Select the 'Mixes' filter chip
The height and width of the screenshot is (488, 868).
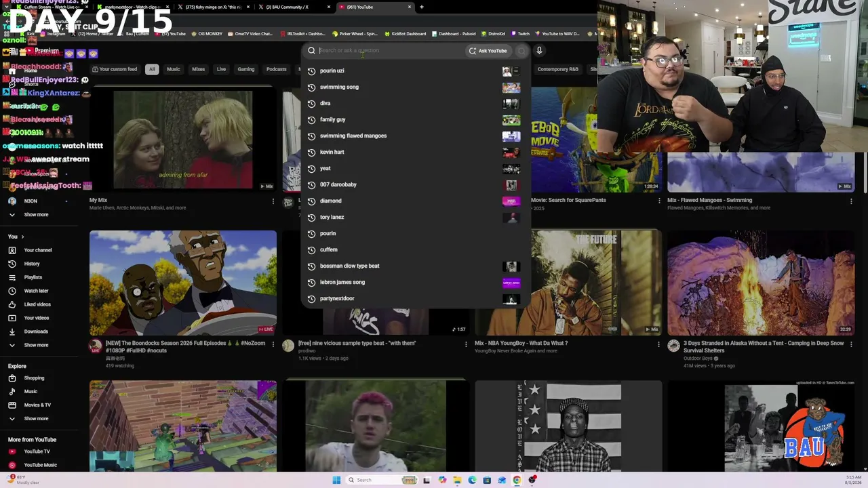pyautogui.click(x=198, y=69)
